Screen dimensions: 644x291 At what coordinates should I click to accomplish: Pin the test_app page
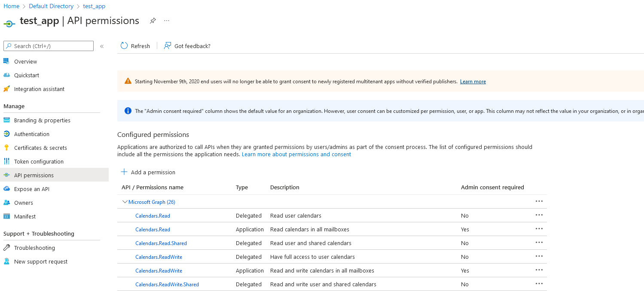coord(153,21)
